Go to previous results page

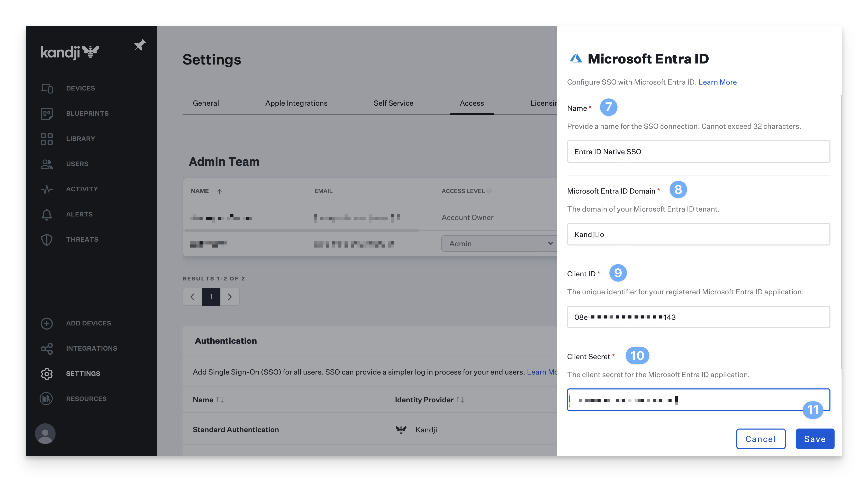tap(192, 297)
